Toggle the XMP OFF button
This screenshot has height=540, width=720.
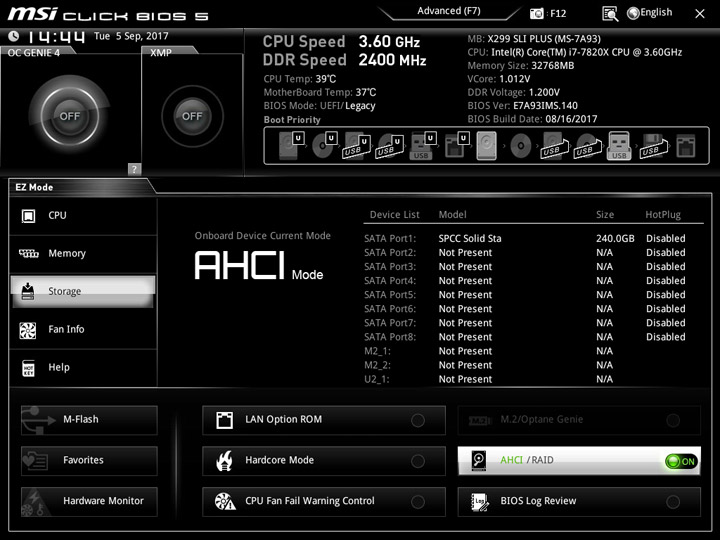pyautogui.click(x=192, y=116)
